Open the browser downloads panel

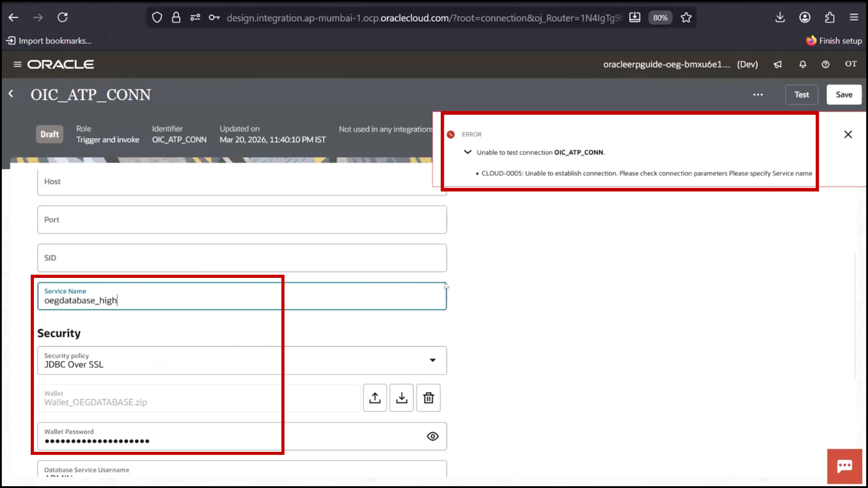click(780, 18)
